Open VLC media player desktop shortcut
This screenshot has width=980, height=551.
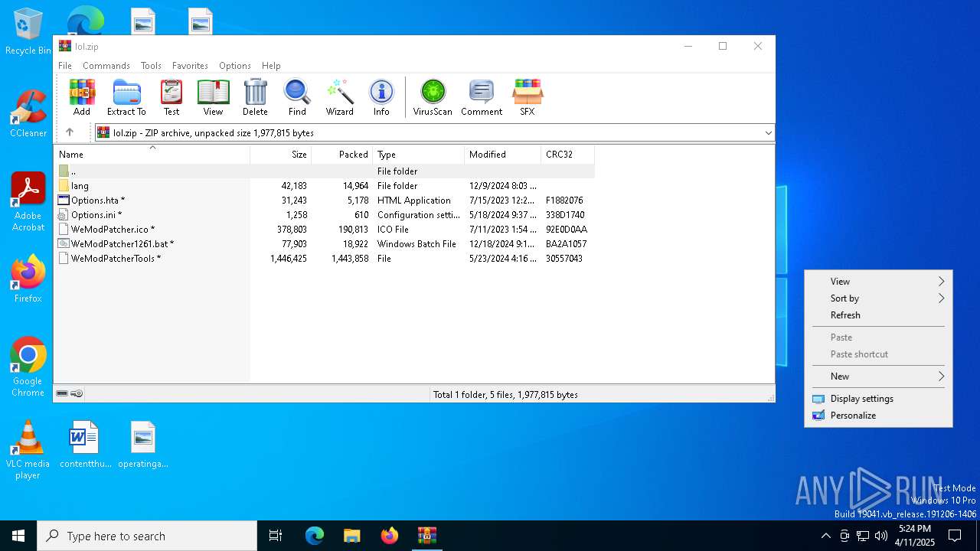pyautogui.click(x=28, y=450)
